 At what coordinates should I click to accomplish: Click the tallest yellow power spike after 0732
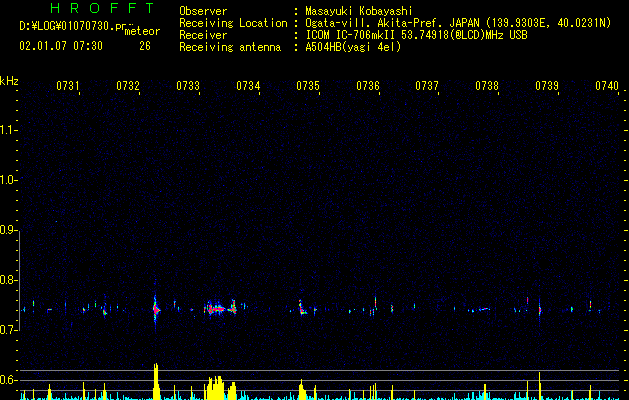(156, 381)
